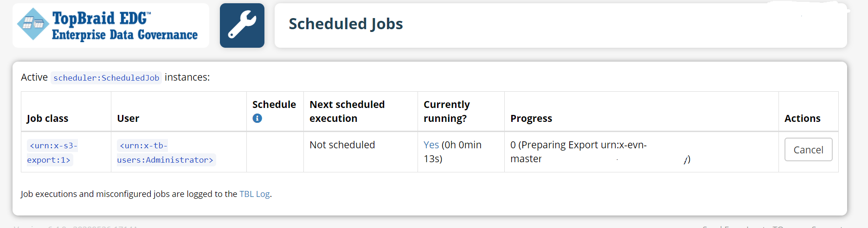
Task: Click the Schedule column header text
Action: 274,105
